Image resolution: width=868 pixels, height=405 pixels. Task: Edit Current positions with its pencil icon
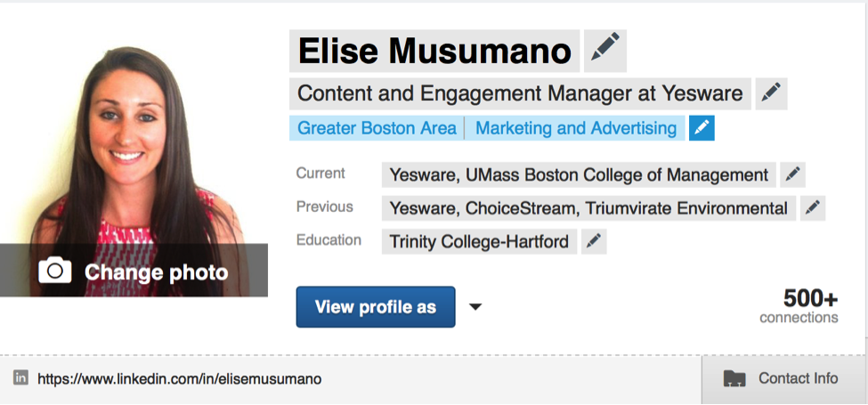point(792,174)
